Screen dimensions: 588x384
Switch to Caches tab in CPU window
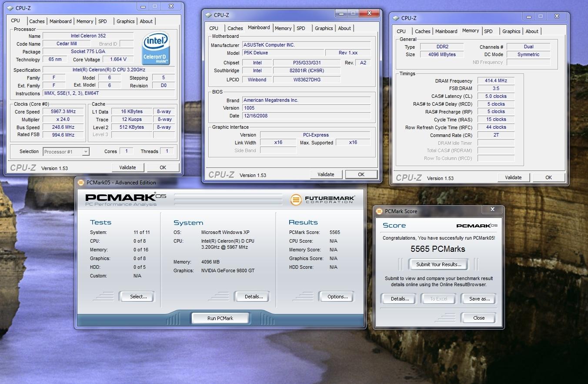[x=37, y=21]
